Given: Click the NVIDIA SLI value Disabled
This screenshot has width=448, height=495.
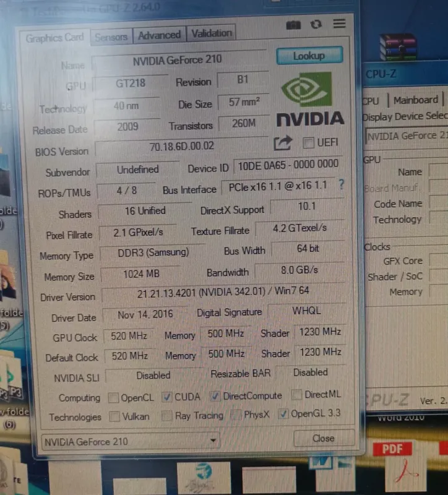Looking at the screenshot, I should (153, 376).
